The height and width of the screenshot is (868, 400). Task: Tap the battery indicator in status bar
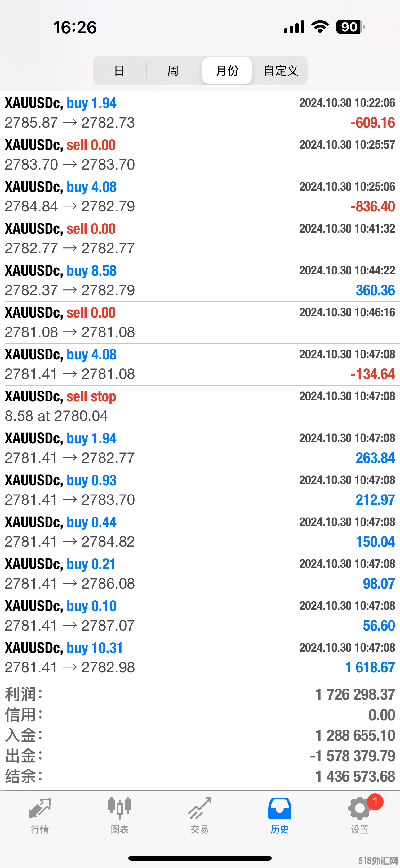pos(350,27)
